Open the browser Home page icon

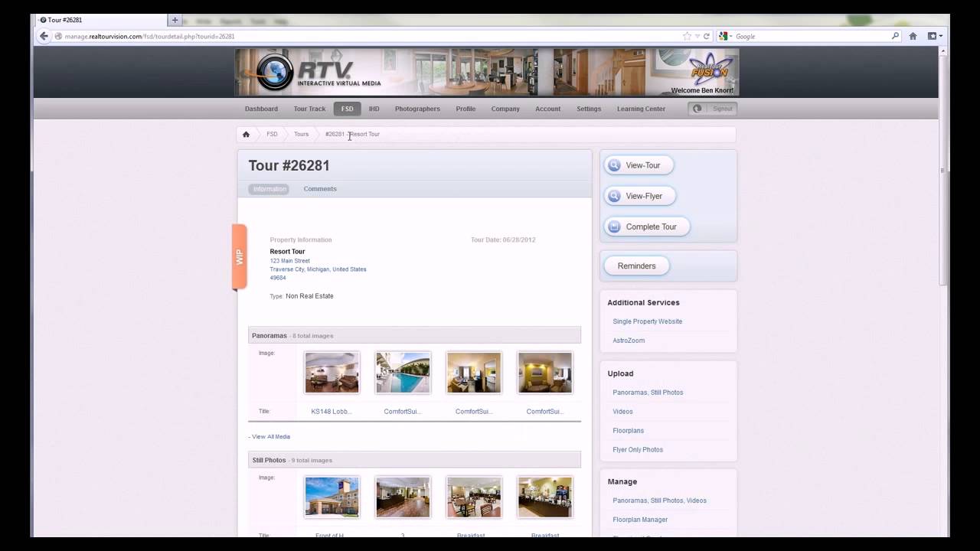[x=913, y=36]
